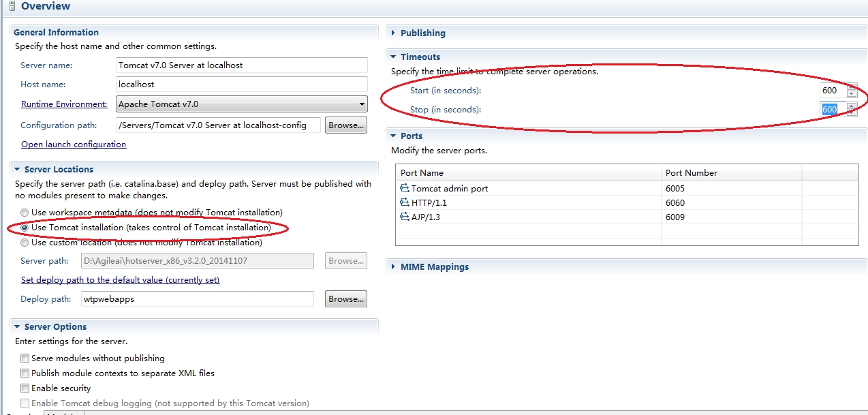The image size is (868, 415).
Task: Select Use Tomcat installation radio option
Action: [25, 228]
